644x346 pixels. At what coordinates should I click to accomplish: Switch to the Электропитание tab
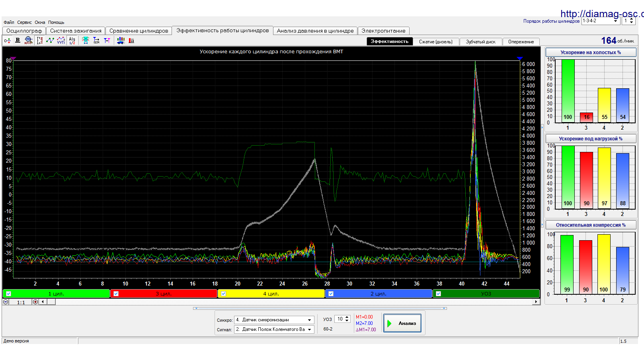(x=383, y=31)
